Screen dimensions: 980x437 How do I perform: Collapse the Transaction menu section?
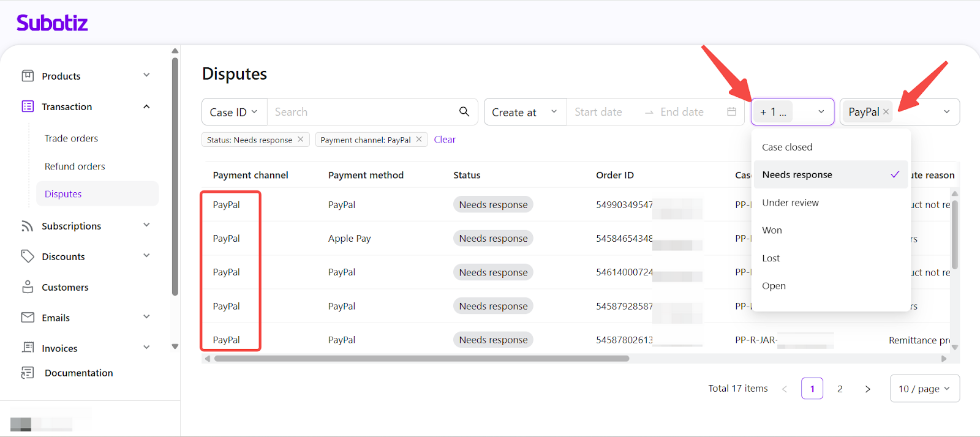click(x=146, y=106)
